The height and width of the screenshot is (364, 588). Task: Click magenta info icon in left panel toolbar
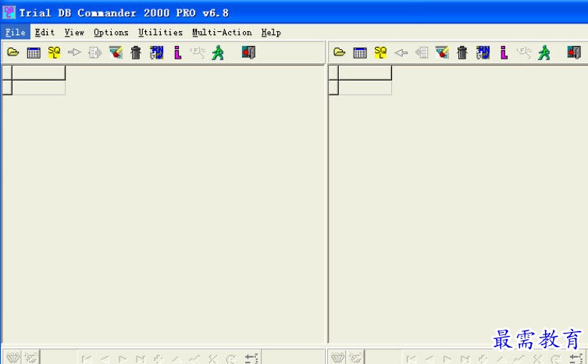(177, 52)
